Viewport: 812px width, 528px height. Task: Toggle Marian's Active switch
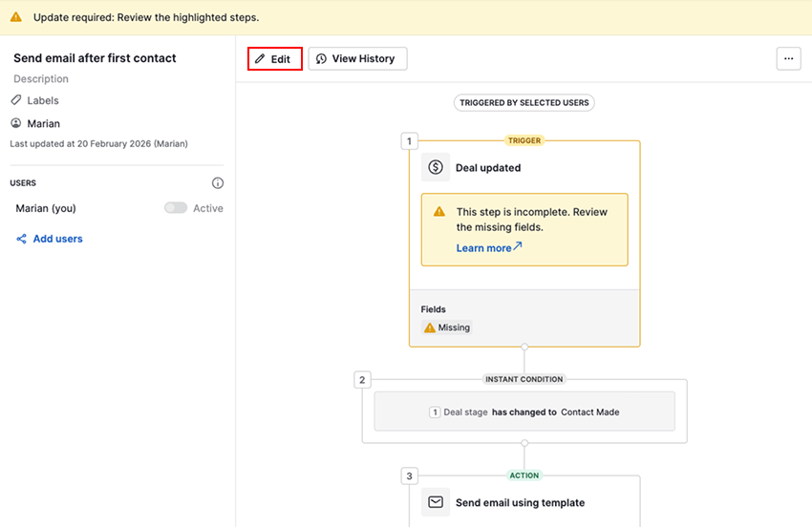(x=176, y=208)
